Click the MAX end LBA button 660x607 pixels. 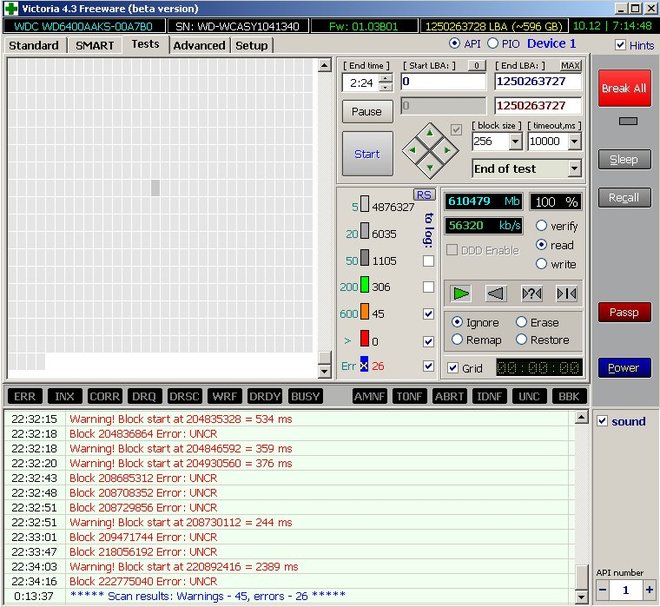[x=571, y=66]
